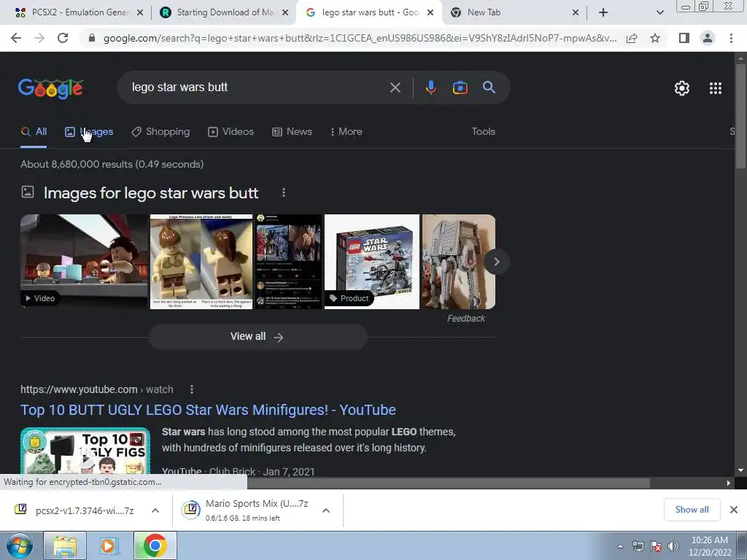Open options for the images section

[x=284, y=192]
